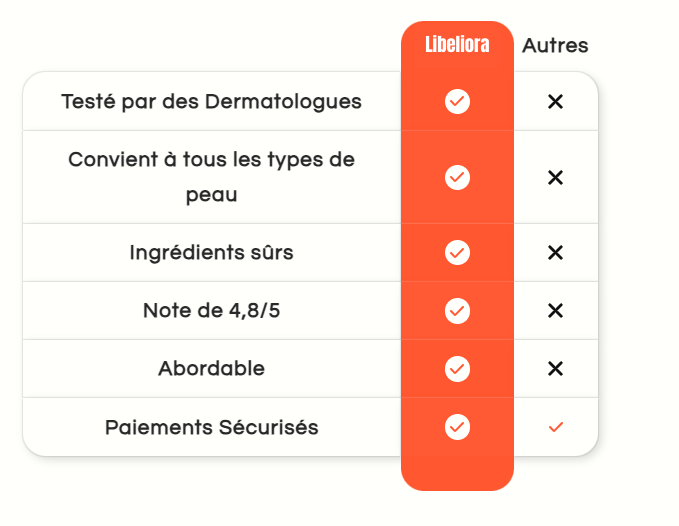Click the Libeliora checkmark for Testé par des Dermatologues

[x=457, y=101]
